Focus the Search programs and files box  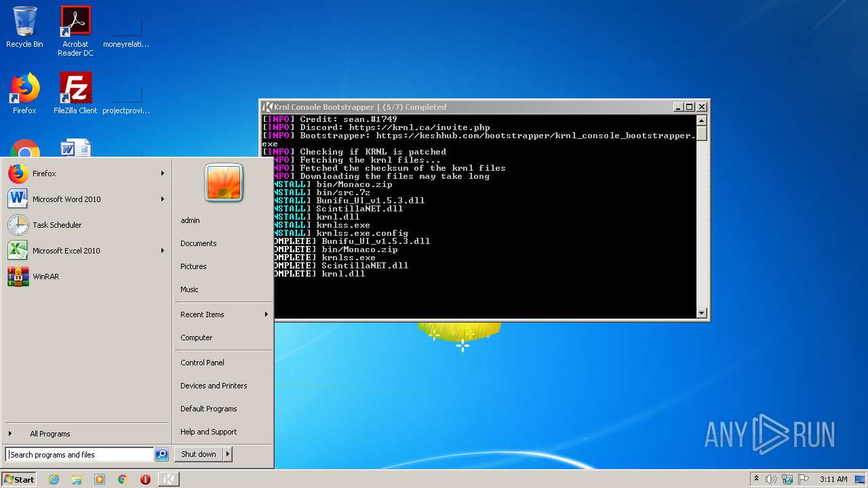pyautogui.click(x=80, y=455)
